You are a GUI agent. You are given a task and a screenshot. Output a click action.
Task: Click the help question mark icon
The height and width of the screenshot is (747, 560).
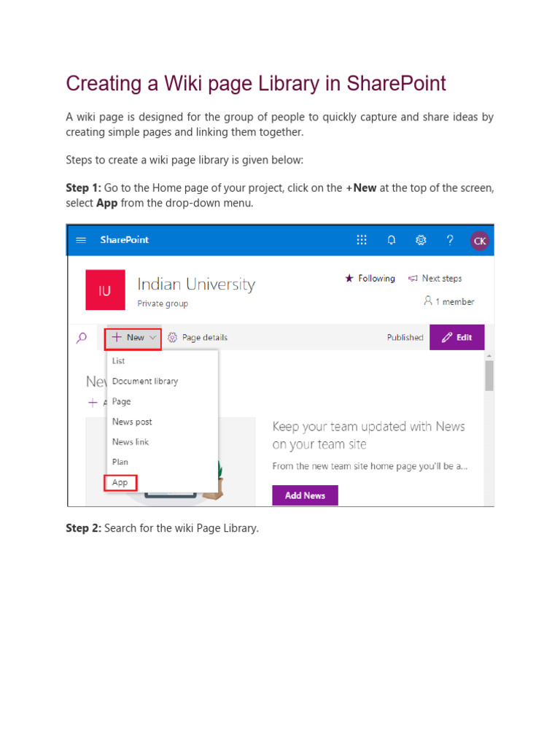450,240
